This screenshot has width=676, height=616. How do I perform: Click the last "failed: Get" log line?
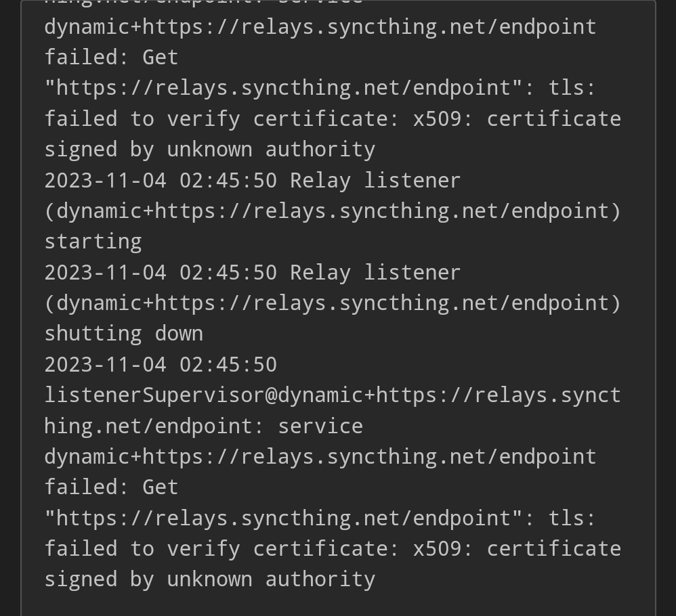[111, 487]
